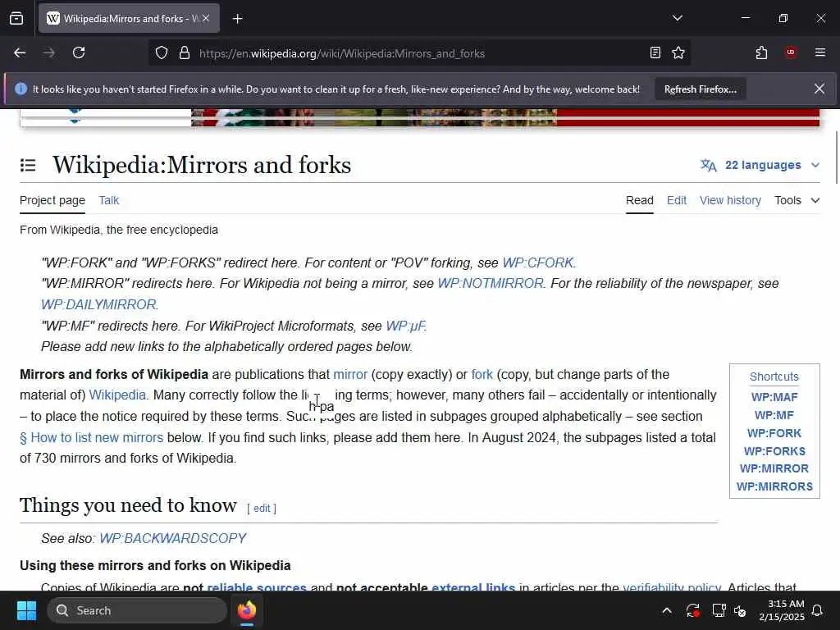Follow the WP:CFORK link
This screenshot has height=630, width=840.
pos(537,263)
